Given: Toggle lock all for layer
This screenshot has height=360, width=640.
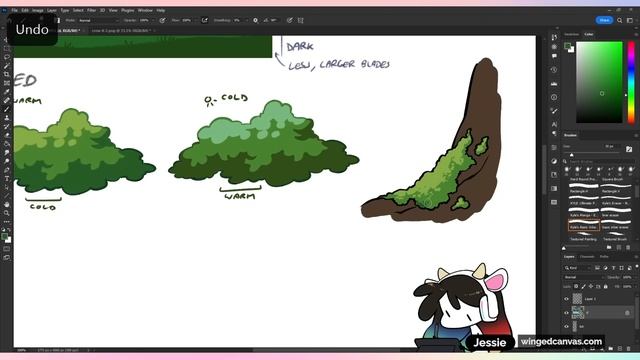Looking at the screenshot, I should click(x=605, y=287).
